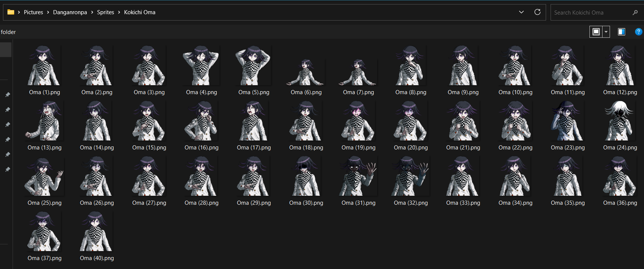The width and height of the screenshot is (644, 269).
Task: Open the address bar history dropdown
Action: pyautogui.click(x=521, y=12)
